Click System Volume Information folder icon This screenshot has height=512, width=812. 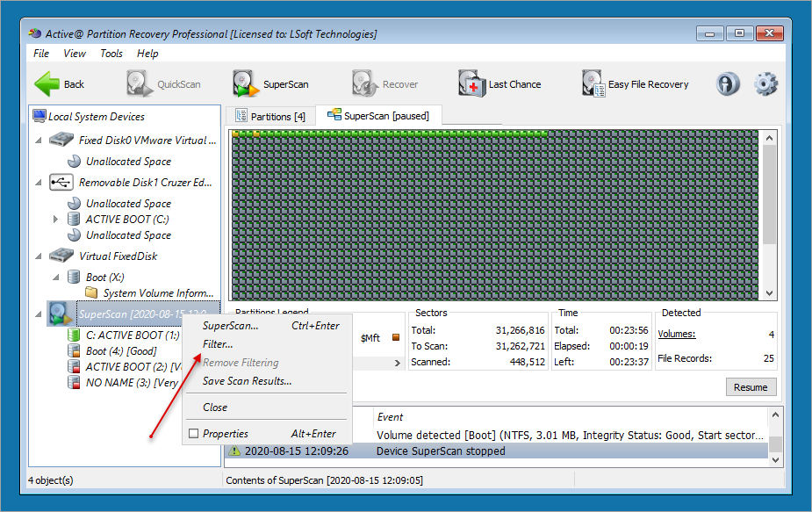click(91, 292)
